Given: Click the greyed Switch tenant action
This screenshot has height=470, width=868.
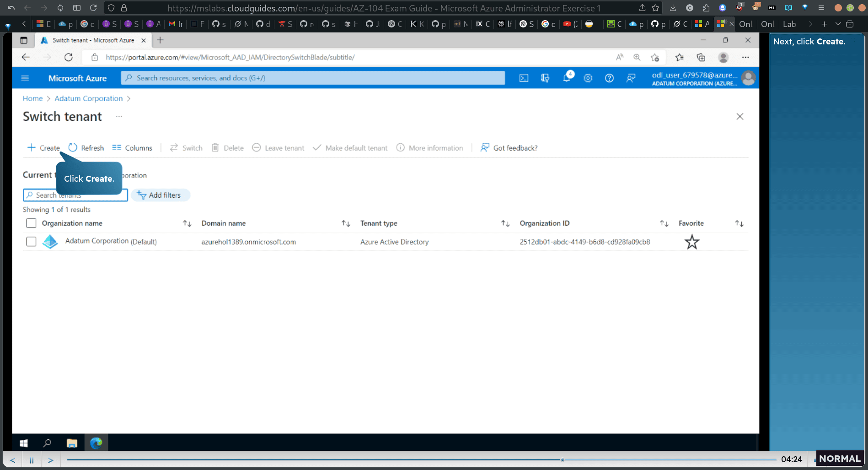Looking at the screenshot, I should pos(186,148).
